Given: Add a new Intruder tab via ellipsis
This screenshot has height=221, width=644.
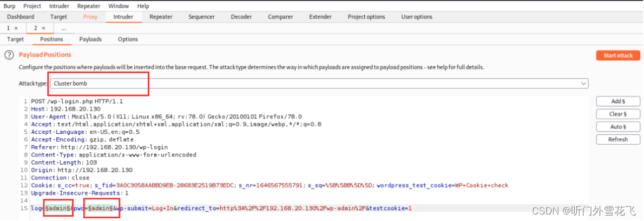Looking at the screenshot, I should tap(64, 28).
